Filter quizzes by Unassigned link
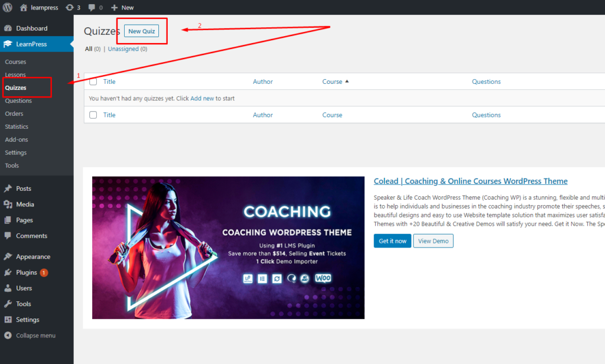 [x=123, y=49]
